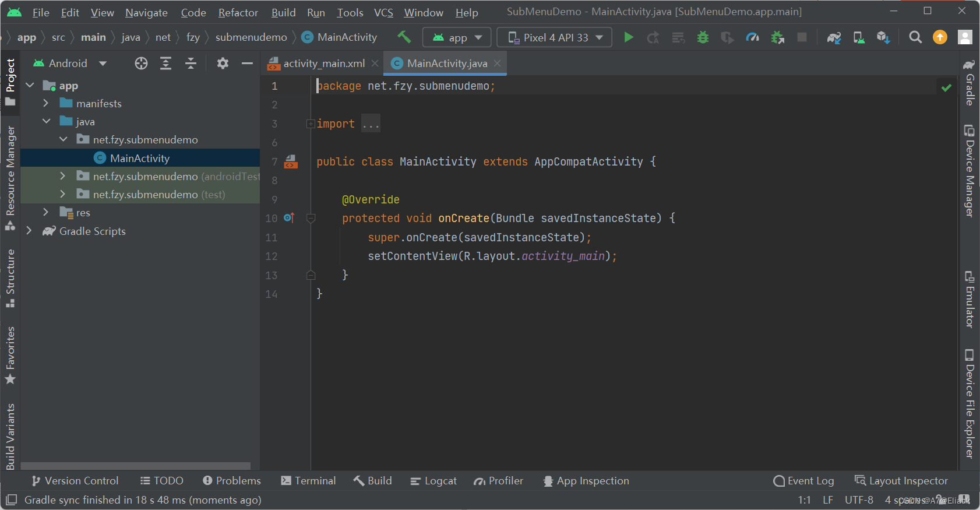The image size is (980, 510).
Task: Close the MainActivity.java tab
Action: [497, 64]
